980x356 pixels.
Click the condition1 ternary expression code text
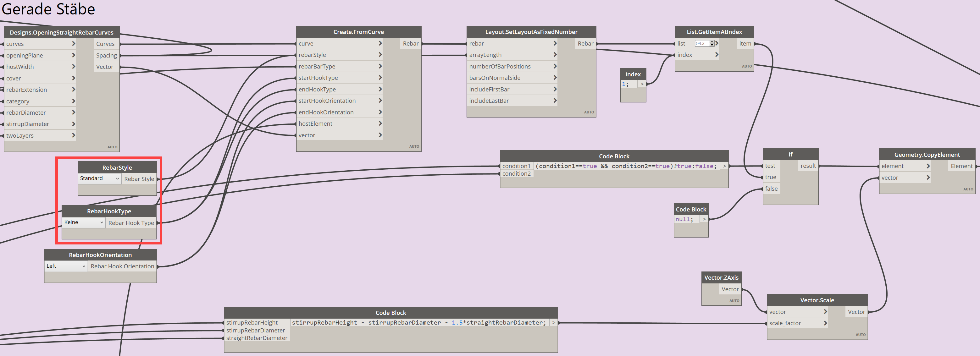pyautogui.click(x=625, y=166)
